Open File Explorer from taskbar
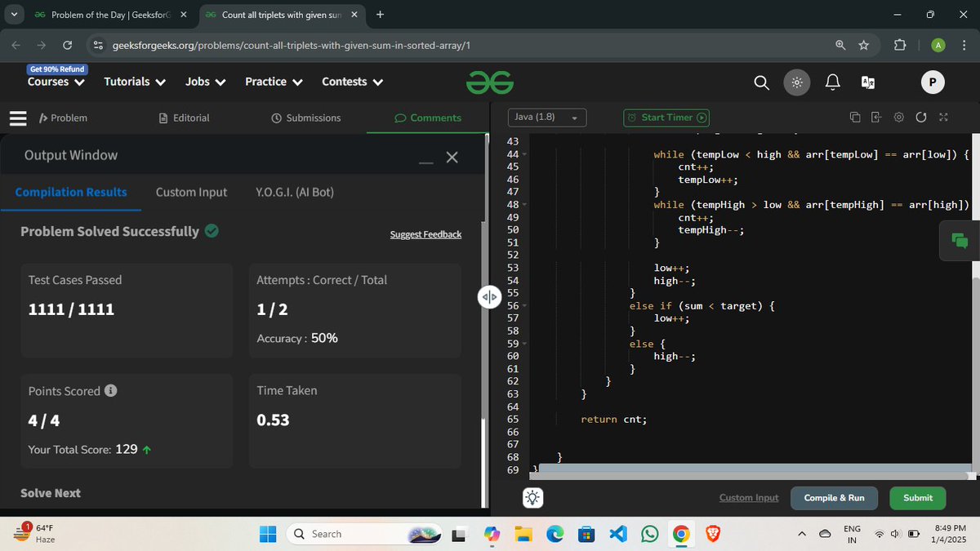The height and width of the screenshot is (551, 980). coord(523,534)
